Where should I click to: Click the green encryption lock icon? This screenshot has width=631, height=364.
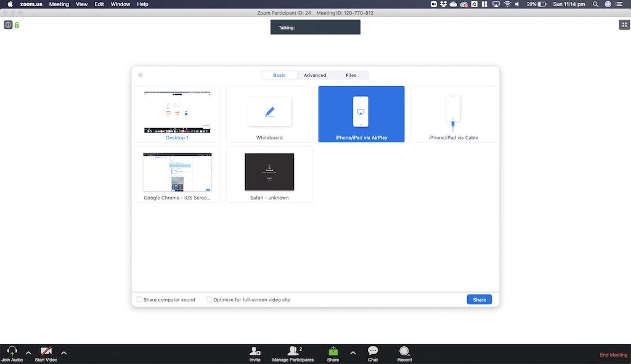[17, 25]
